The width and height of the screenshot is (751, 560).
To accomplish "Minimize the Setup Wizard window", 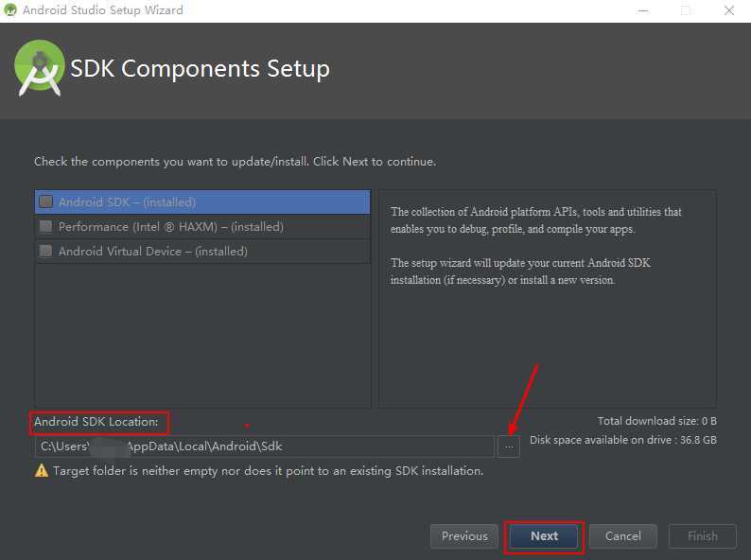I will [x=643, y=10].
